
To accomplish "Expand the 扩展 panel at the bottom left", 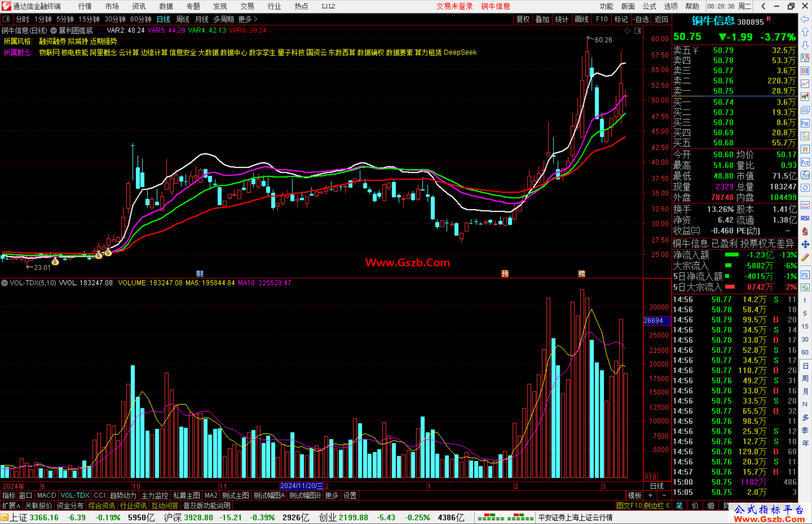I will coord(11,506).
